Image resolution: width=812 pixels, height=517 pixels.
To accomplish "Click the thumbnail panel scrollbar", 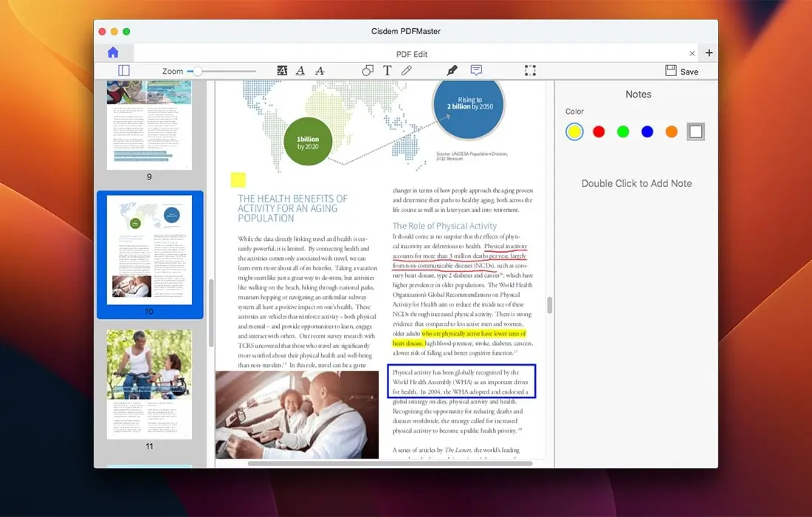I will pos(211,313).
